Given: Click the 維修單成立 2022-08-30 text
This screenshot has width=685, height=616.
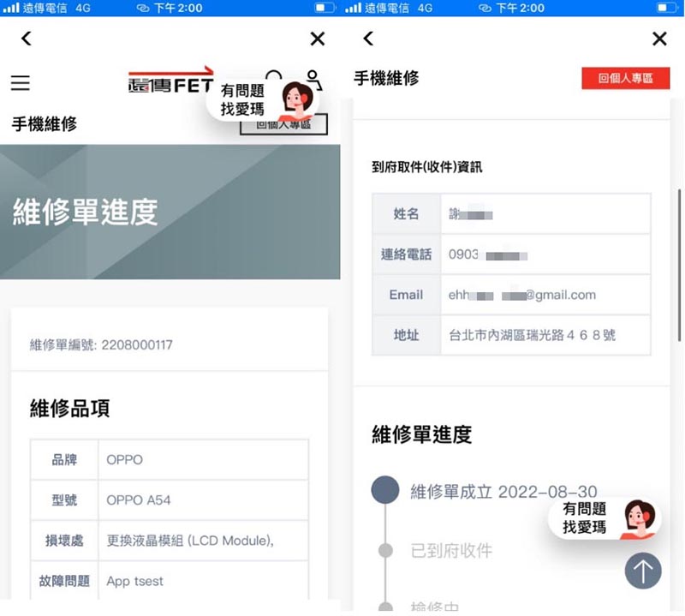Looking at the screenshot, I should (503, 492).
